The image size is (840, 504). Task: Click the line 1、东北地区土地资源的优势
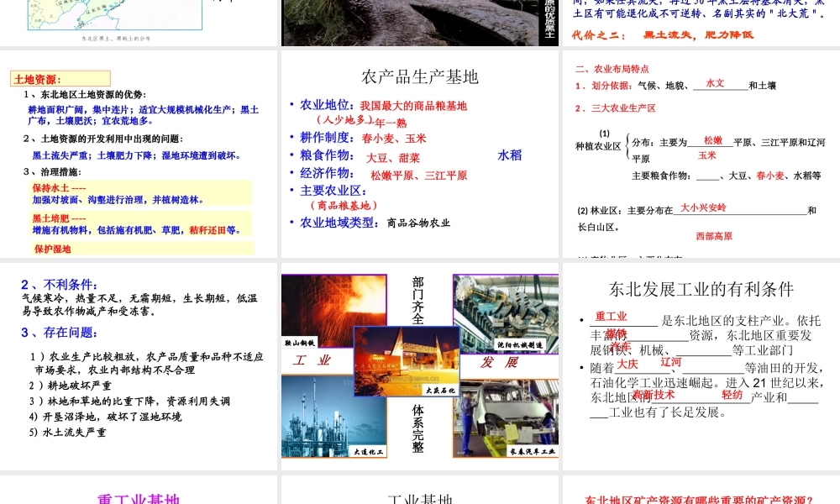[x=85, y=94]
